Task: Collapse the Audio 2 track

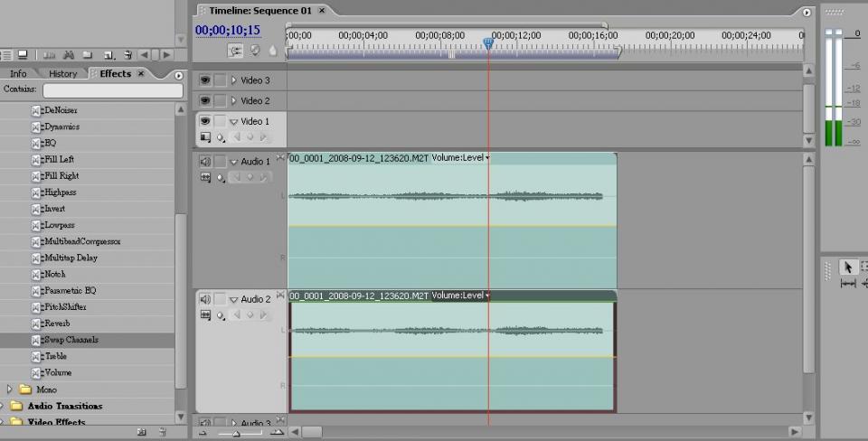Action: pyautogui.click(x=233, y=299)
